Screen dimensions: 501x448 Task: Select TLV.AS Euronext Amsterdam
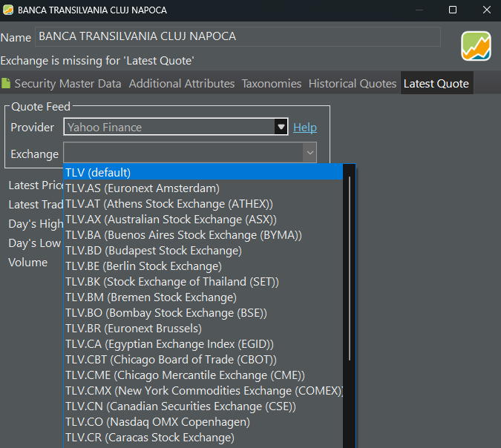point(203,188)
